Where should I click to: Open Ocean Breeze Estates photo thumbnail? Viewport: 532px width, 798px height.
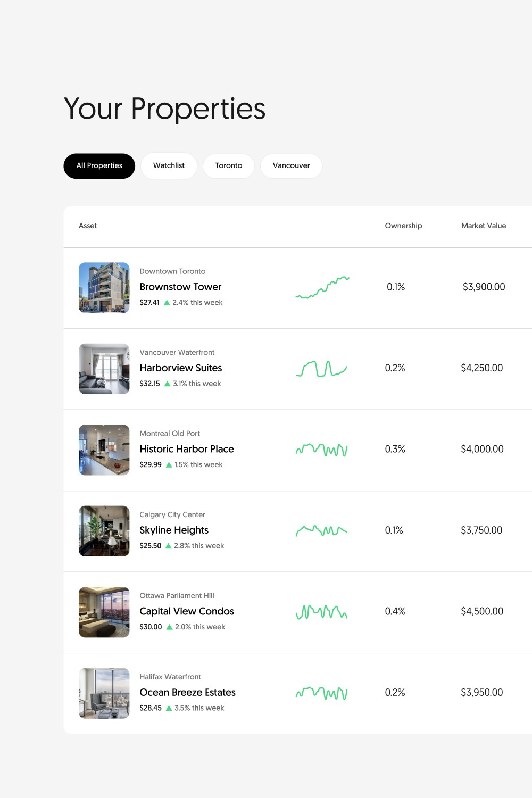pyautogui.click(x=104, y=693)
